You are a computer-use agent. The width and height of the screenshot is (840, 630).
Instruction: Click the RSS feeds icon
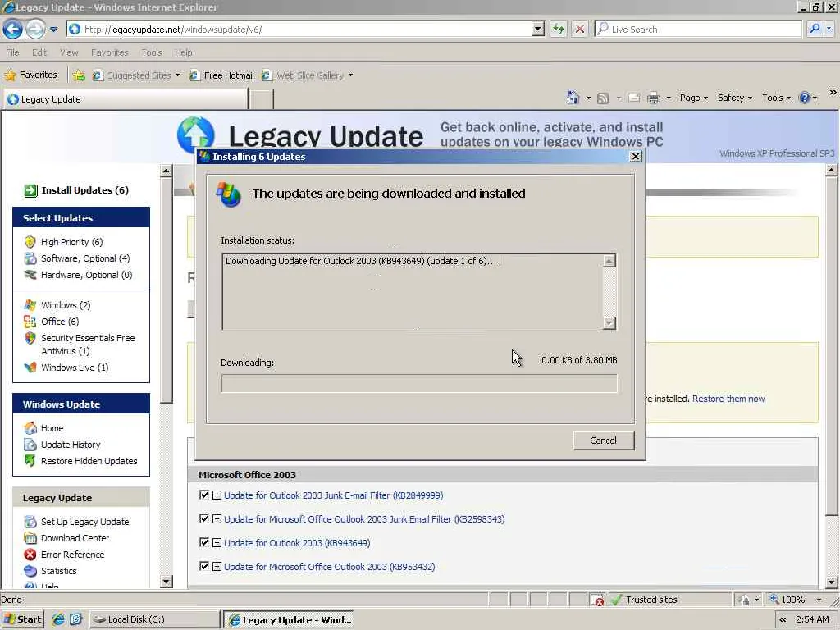point(603,98)
